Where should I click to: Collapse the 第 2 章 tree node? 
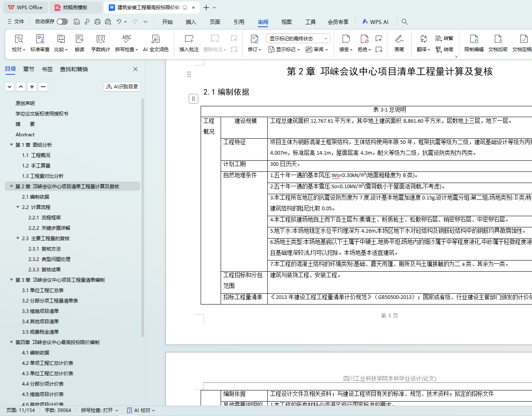11,186
